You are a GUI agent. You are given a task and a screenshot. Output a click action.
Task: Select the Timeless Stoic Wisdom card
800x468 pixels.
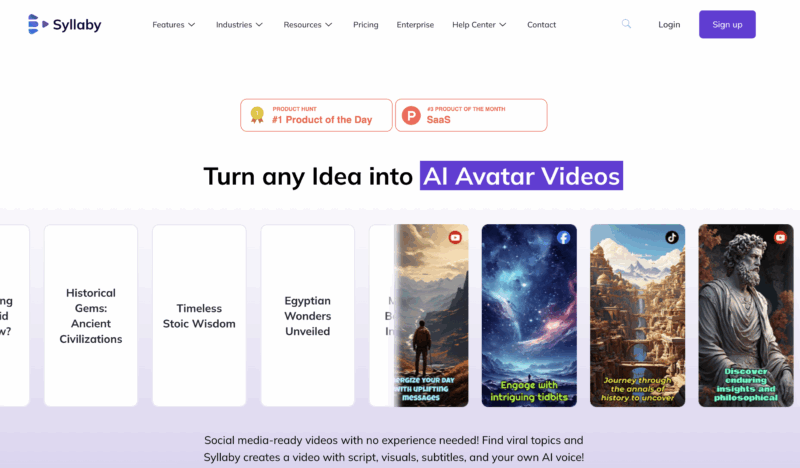click(199, 315)
